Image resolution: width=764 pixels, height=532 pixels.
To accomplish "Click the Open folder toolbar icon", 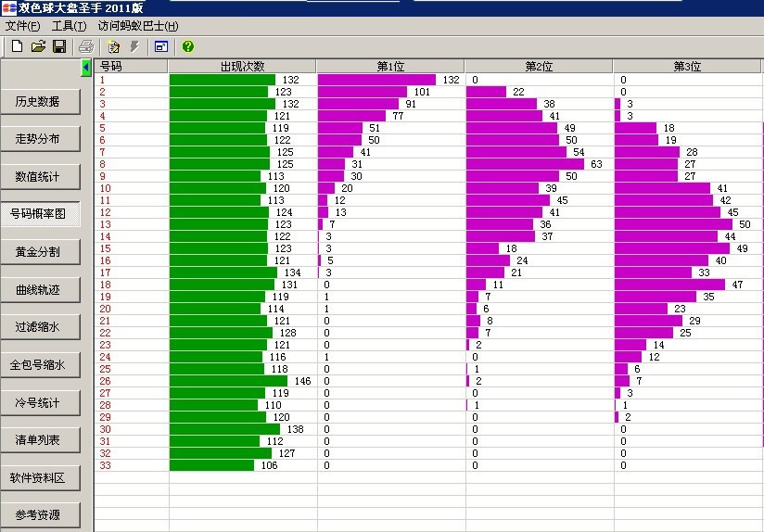I will [x=38, y=46].
